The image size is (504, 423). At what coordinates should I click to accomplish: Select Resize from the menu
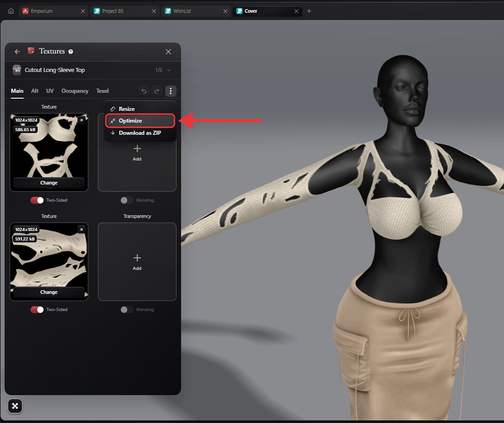coord(140,109)
